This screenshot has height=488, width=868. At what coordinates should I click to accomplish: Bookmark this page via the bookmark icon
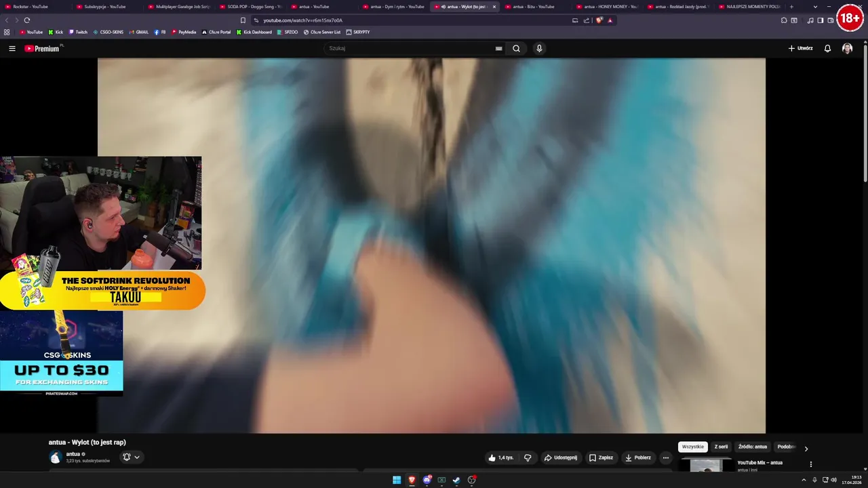(x=243, y=20)
